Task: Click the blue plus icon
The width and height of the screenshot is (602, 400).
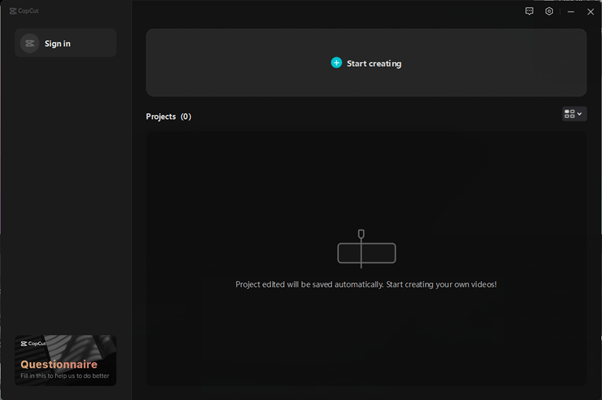Action: click(336, 63)
